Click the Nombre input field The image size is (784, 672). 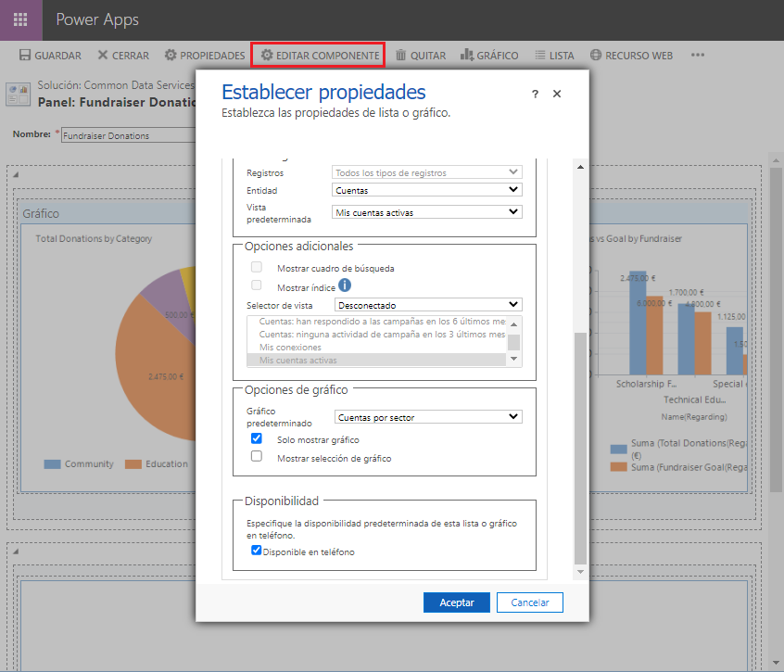[129, 135]
